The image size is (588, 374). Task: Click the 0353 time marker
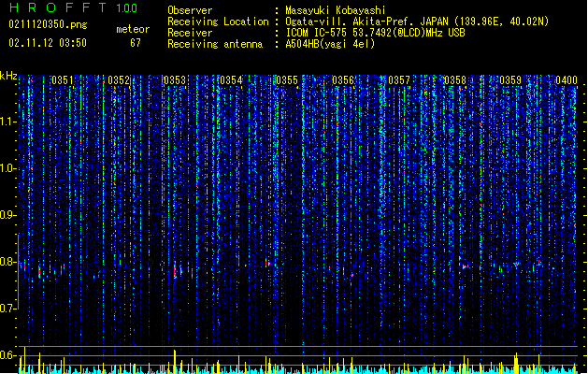[x=175, y=80]
